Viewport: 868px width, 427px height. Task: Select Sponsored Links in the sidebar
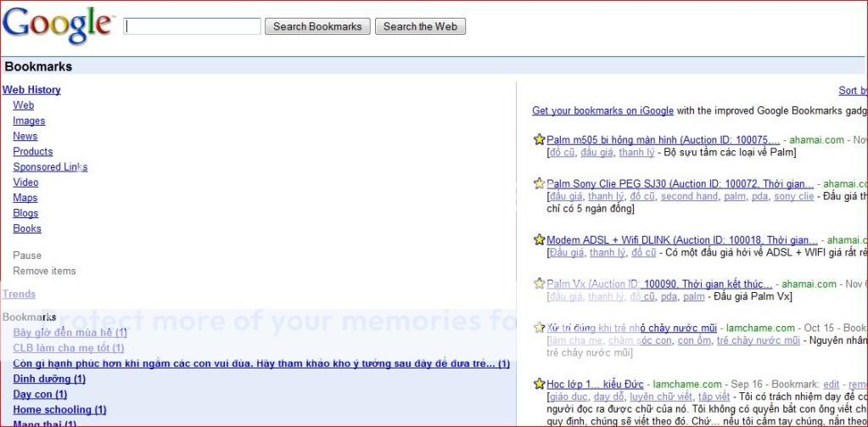50,167
